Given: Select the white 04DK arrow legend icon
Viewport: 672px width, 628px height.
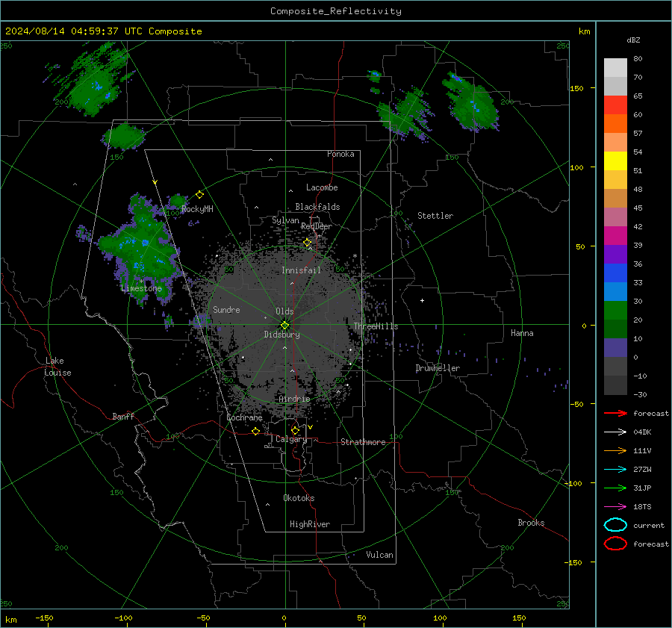Looking at the screenshot, I should coord(615,432).
